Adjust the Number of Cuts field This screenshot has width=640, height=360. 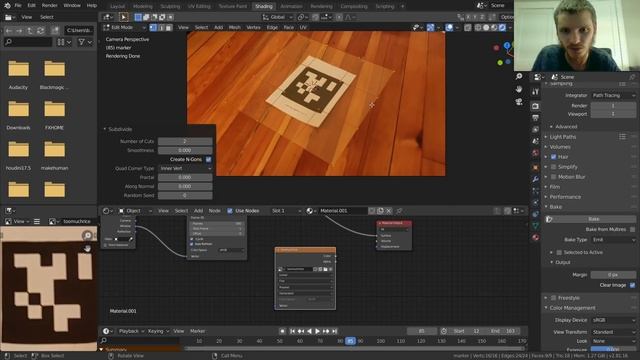pos(185,141)
